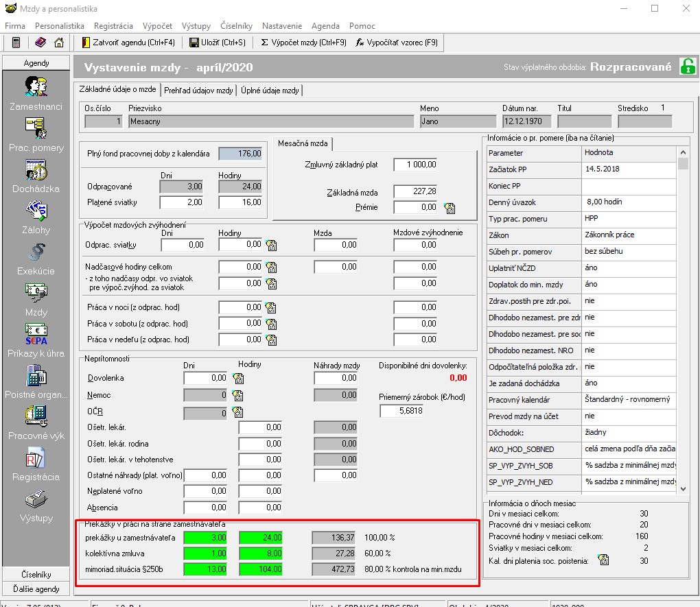Open detail icon next to Prémie field

(450, 208)
